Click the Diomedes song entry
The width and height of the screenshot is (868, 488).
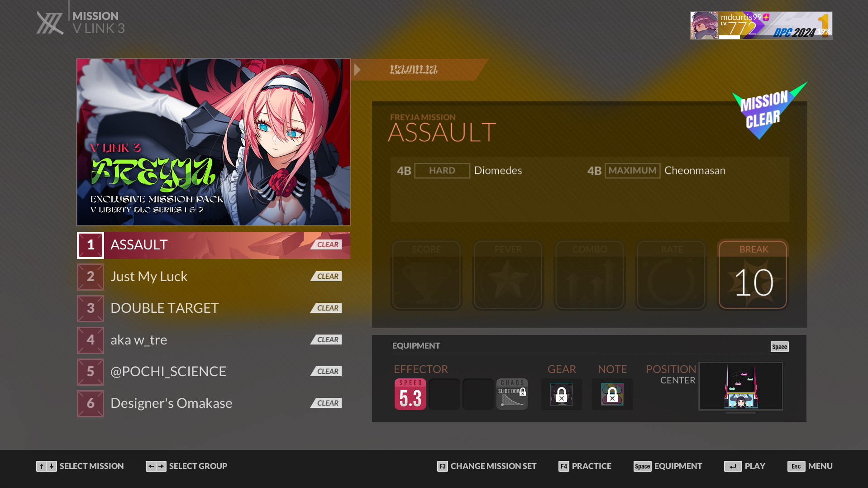[498, 171]
